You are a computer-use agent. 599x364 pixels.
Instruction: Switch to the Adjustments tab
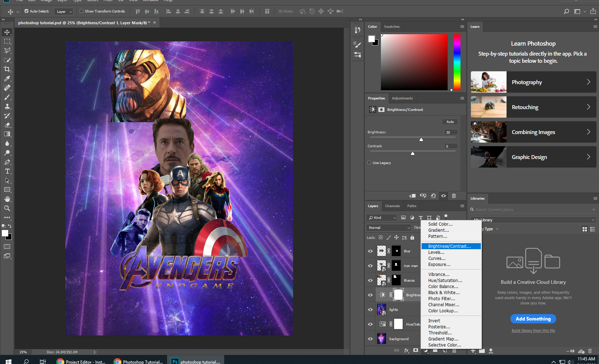[402, 98]
